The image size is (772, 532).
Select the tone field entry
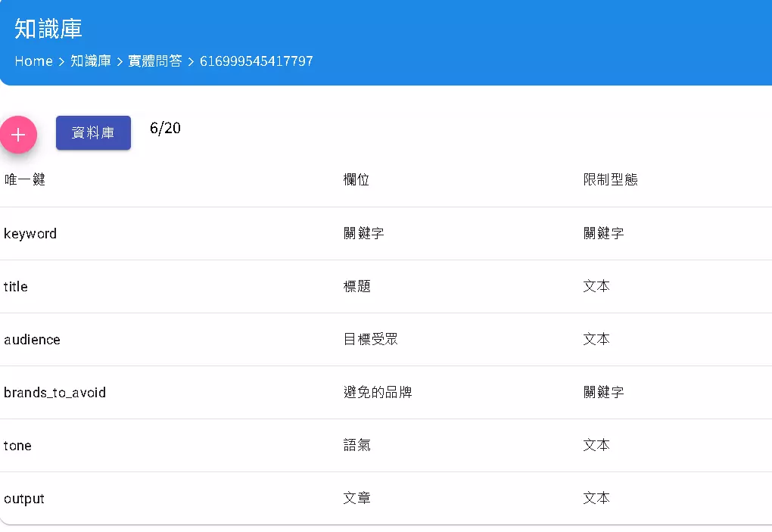click(x=17, y=445)
